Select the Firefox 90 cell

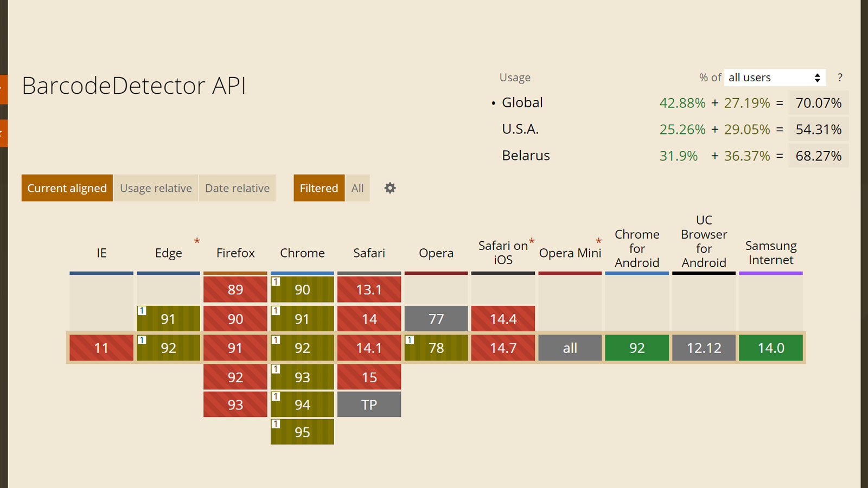[235, 319]
